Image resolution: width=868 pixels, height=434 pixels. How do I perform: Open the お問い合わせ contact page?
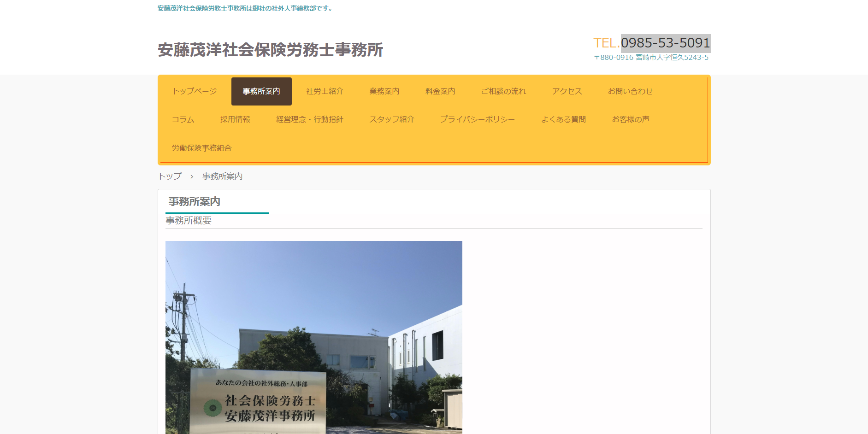tap(631, 91)
